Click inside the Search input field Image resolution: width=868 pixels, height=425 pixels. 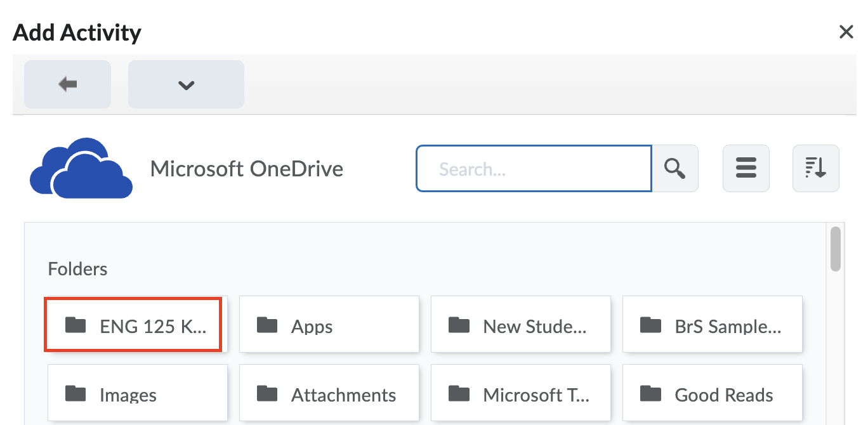(x=533, y=168)
